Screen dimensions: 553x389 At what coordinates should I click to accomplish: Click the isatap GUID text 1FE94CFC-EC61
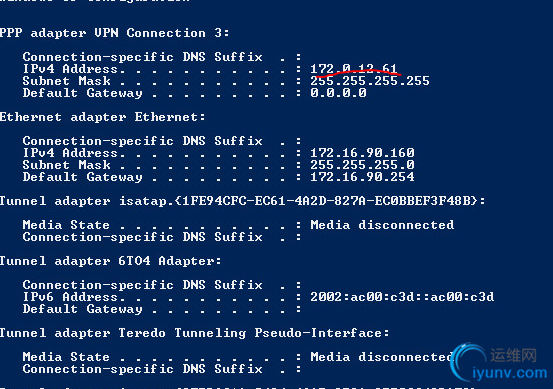[234, 201]
